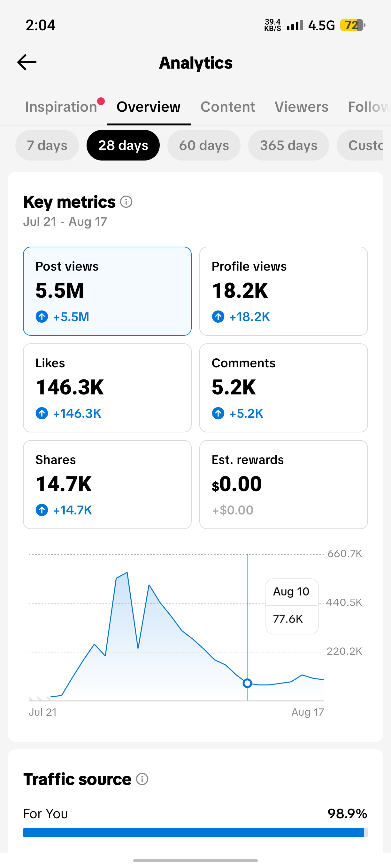Select the Profile views metric card
Screen dimensions: 391x868
(x=283, y=291)
